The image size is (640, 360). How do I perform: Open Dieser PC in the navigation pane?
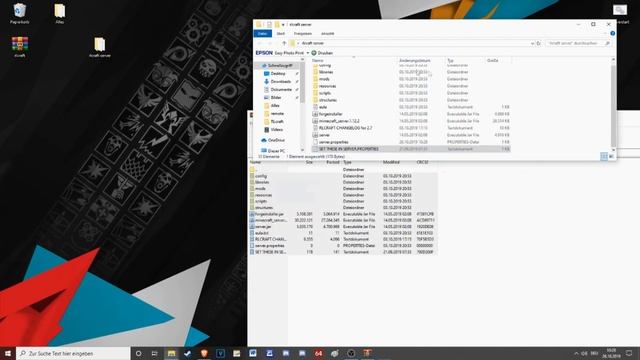pyautogui.click(x=276, y=151)
